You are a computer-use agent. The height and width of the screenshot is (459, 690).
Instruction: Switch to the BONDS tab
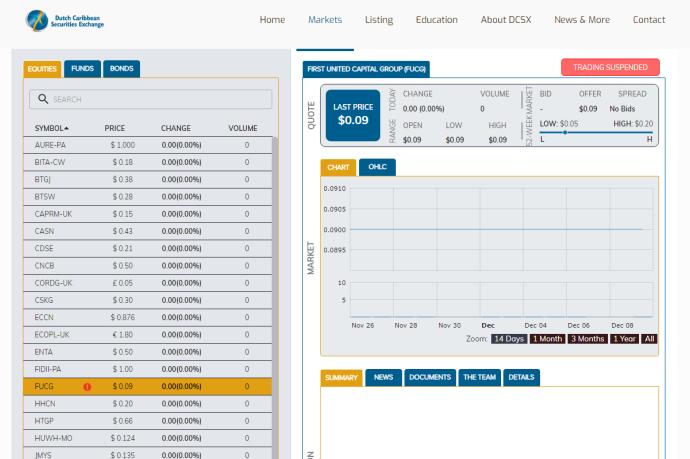pos(121,69)
